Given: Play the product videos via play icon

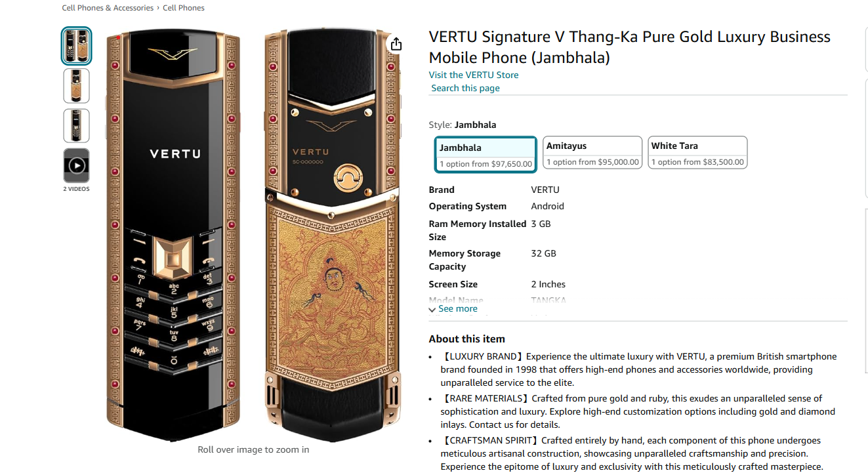Looking at the screenshot, I should 76,165.
